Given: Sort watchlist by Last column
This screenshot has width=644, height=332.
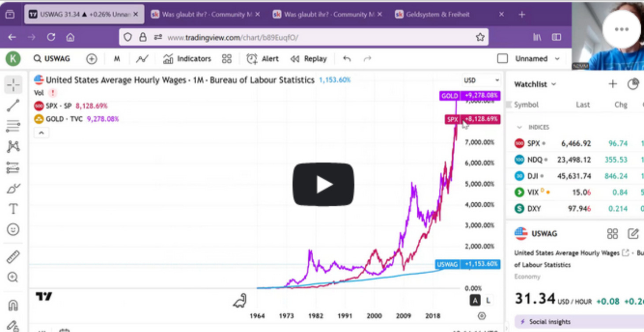Looking at the screenshot, I should [583, 105].
